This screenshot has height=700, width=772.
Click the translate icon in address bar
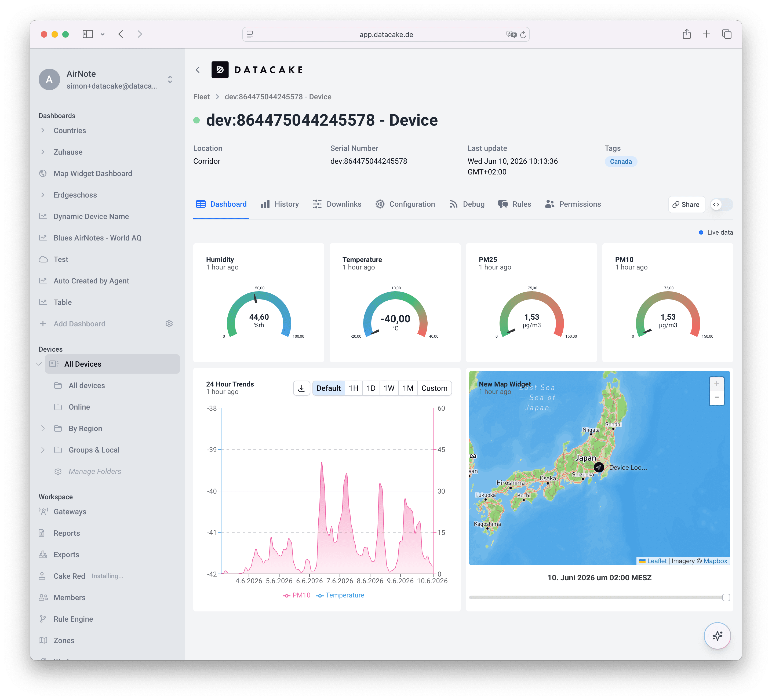[511, 34]
